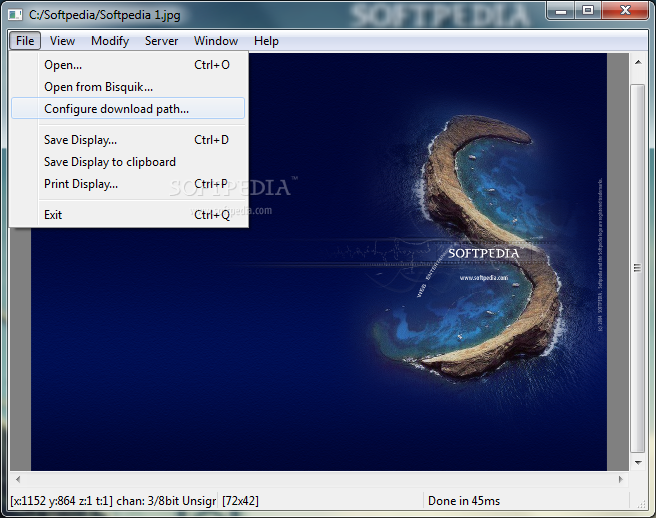Image resolution: width=656 pixels, height=518 pixels.
Task: Choose Save Display... menu entry
Action: coord(128,140)
